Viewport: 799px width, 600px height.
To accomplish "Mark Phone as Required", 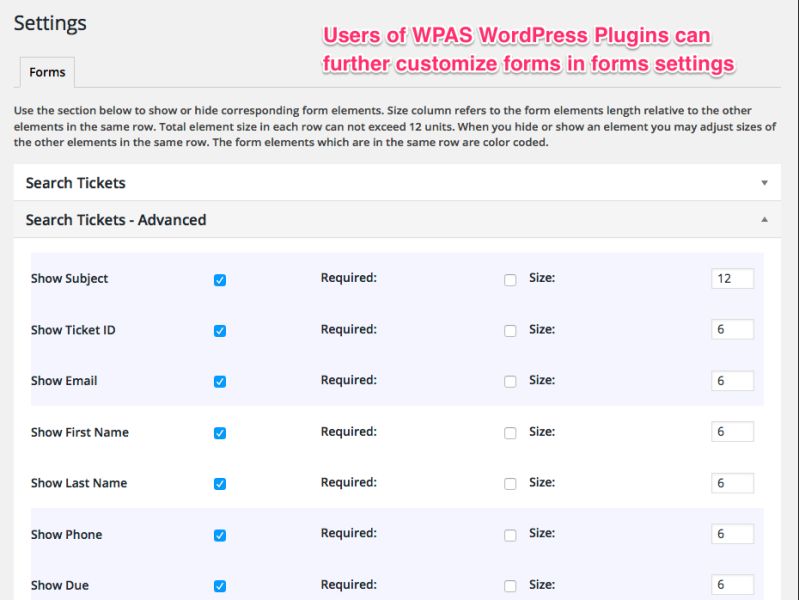I will [510, 535].
